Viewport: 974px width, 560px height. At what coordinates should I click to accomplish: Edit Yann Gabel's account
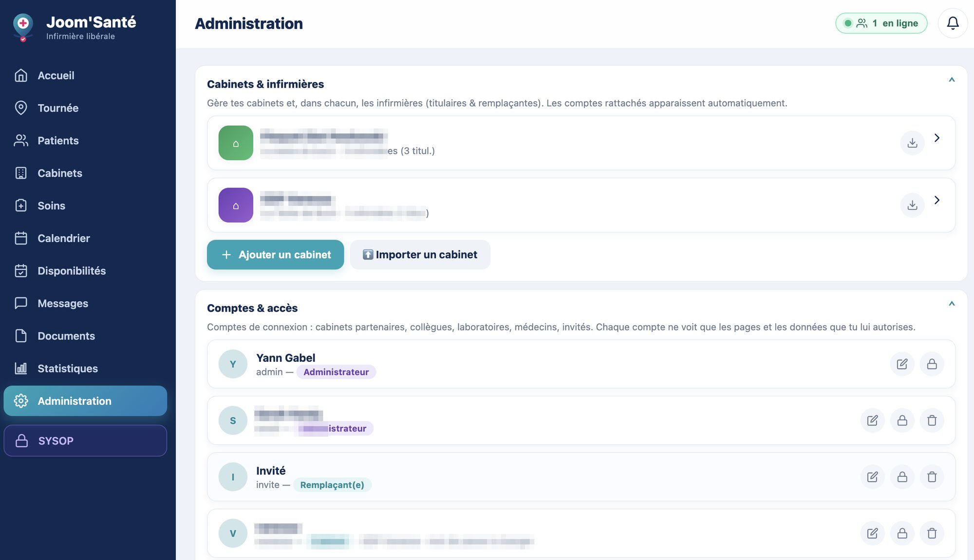pyautogui.click(x=902, y=364)
